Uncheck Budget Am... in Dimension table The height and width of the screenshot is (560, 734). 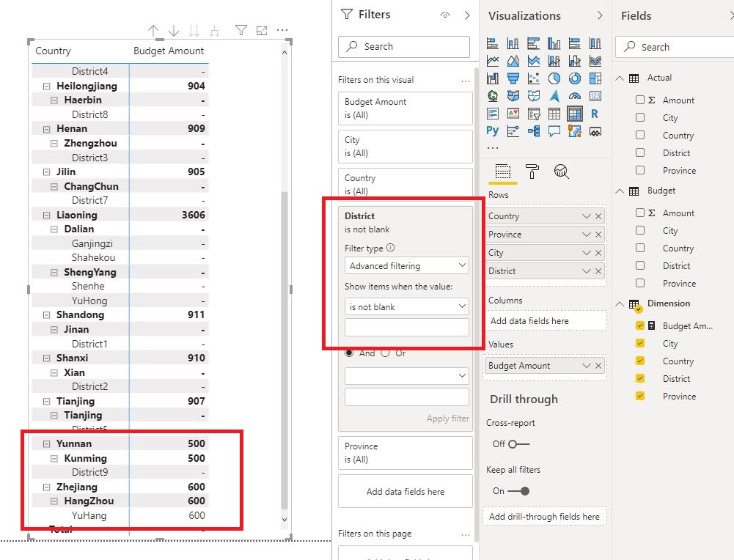[640, 325]
